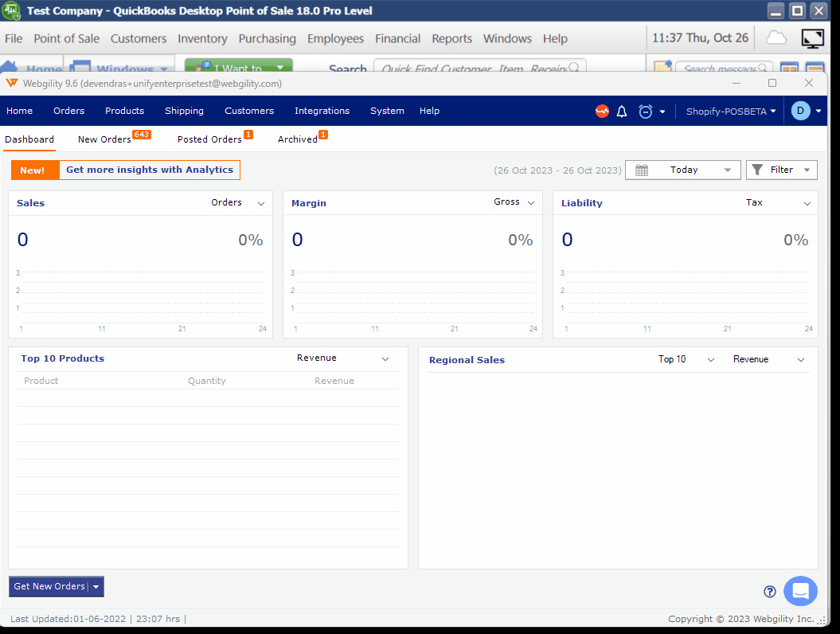Open the Shopify-POSBETA store selector
The image size is (840, 634).
731,111
